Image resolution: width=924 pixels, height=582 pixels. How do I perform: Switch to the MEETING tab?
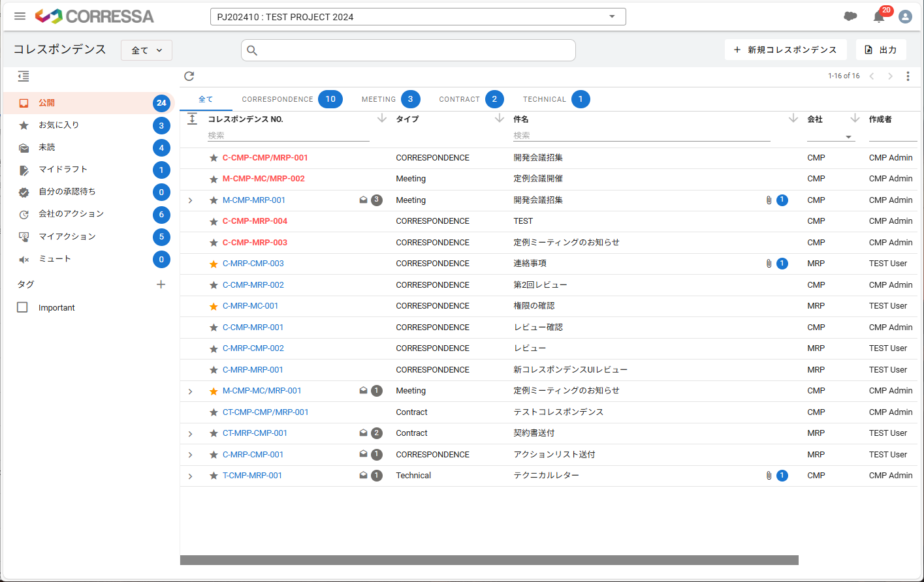[x=379, y=99]
